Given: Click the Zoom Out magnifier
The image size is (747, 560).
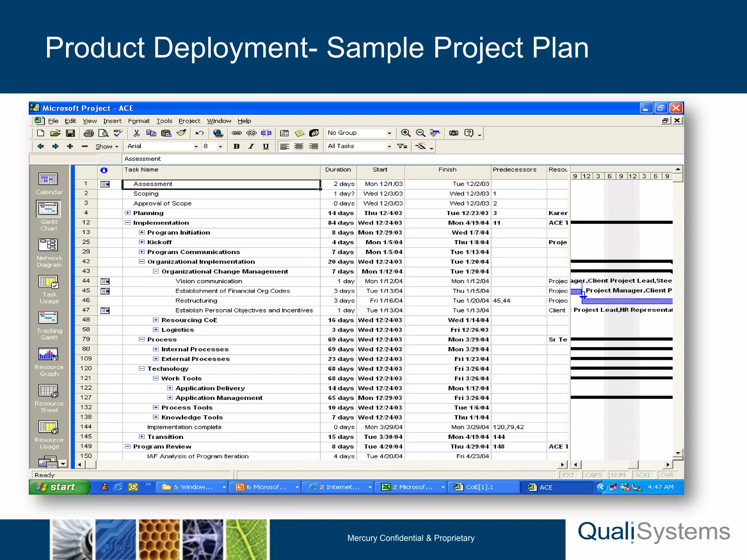Looking at the screenshot, I should point(421,133).
